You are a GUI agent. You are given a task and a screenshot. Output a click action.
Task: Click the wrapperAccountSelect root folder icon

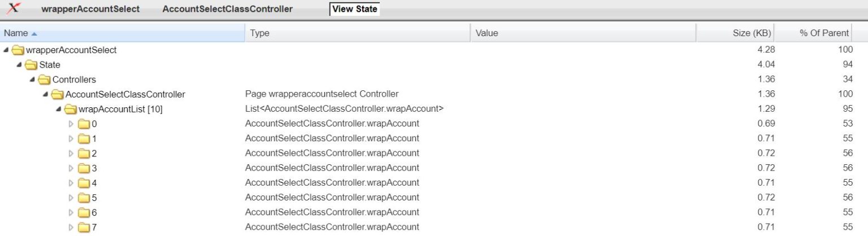18,50
